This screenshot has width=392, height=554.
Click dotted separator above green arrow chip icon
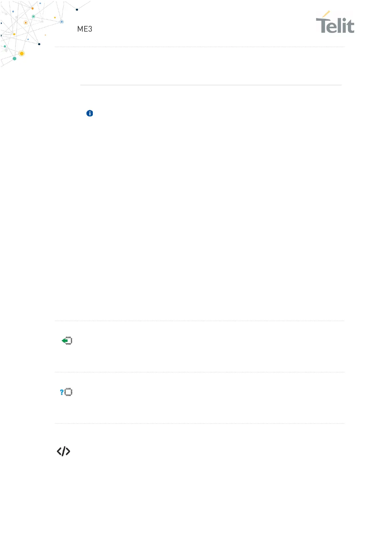point(199,321)
